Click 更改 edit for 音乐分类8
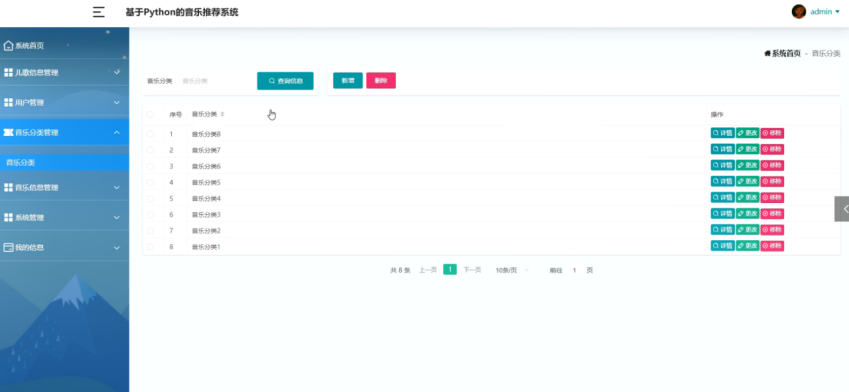Image resolution: width=849 pixels, height=392 pixels. [747, 133]
